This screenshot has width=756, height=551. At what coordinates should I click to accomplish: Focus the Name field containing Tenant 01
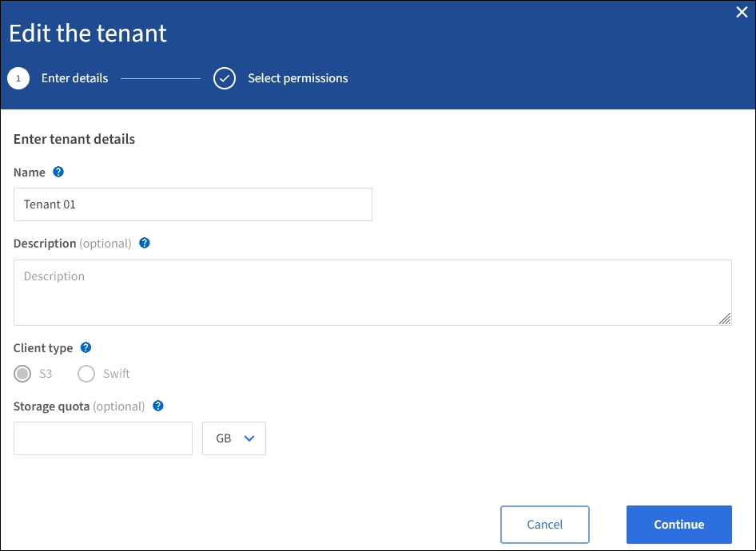pyautogui.click(x=193, y=204)
